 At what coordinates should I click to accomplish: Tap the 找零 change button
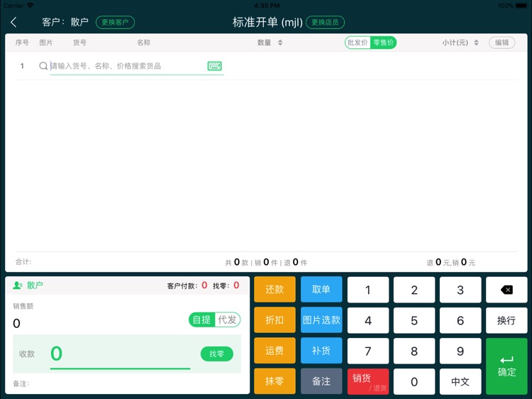[217, 354]
